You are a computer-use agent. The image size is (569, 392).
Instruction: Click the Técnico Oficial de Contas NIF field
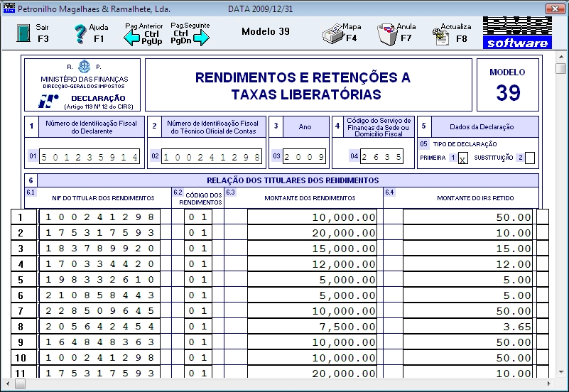[212, 157]
